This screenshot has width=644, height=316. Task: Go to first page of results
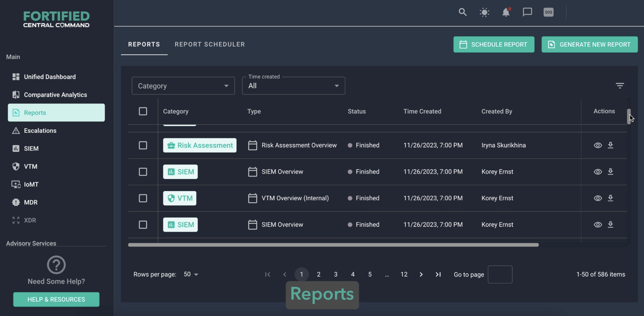pos(267,275)
